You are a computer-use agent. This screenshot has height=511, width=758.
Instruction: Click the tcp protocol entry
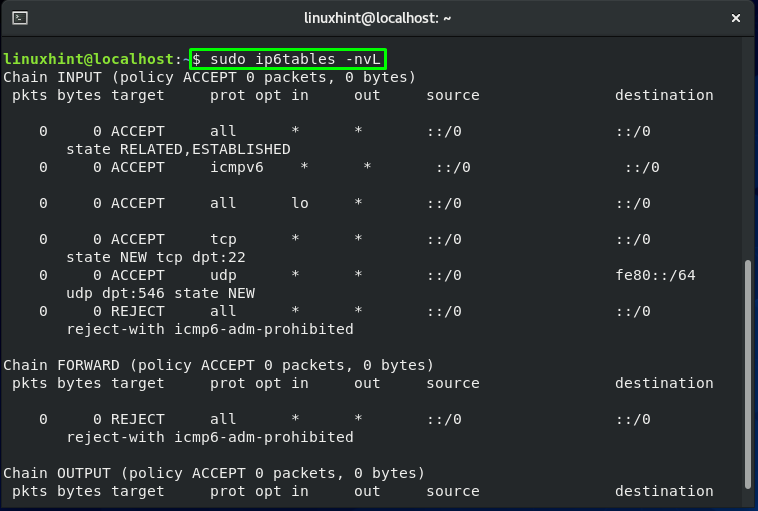click(223, 239)
